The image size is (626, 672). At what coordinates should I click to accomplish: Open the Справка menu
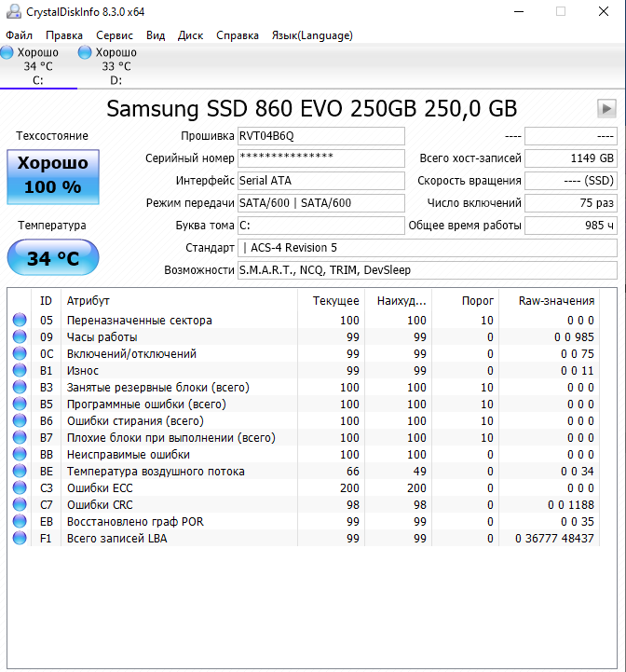[x=238, y=35]
